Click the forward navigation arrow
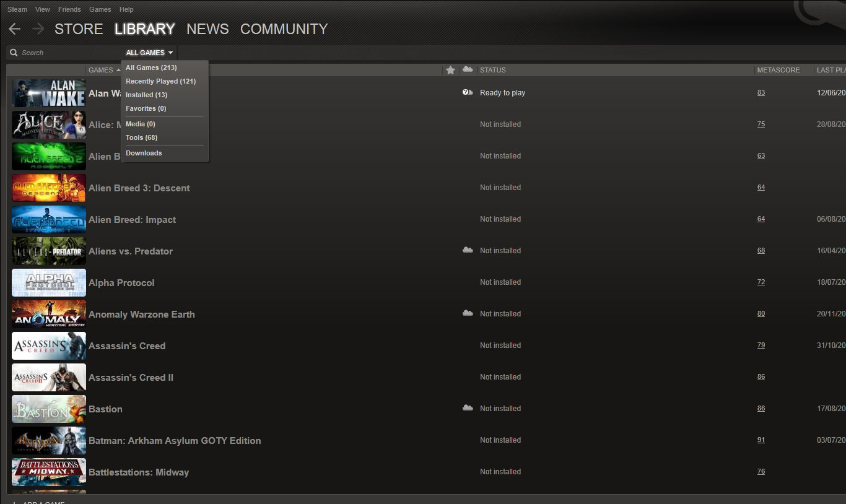The width and height of the screenshot is (846, 504). 38,29
